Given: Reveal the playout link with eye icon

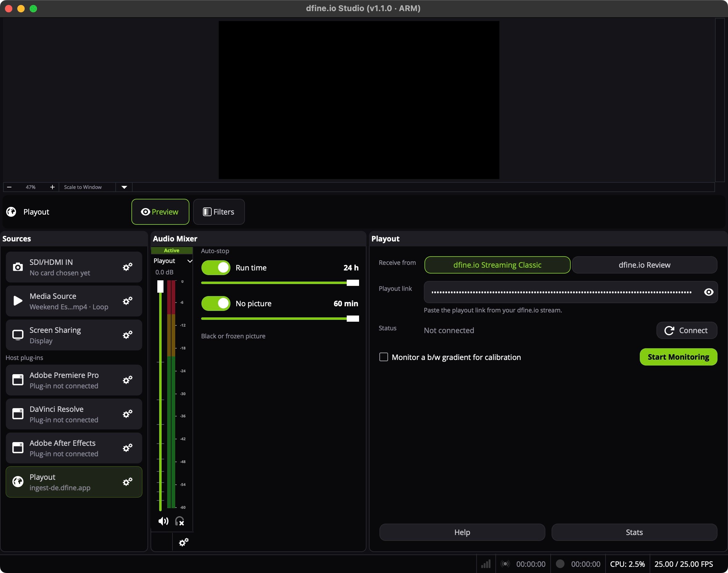Looking at the screenshot, I should pos(709,292).
